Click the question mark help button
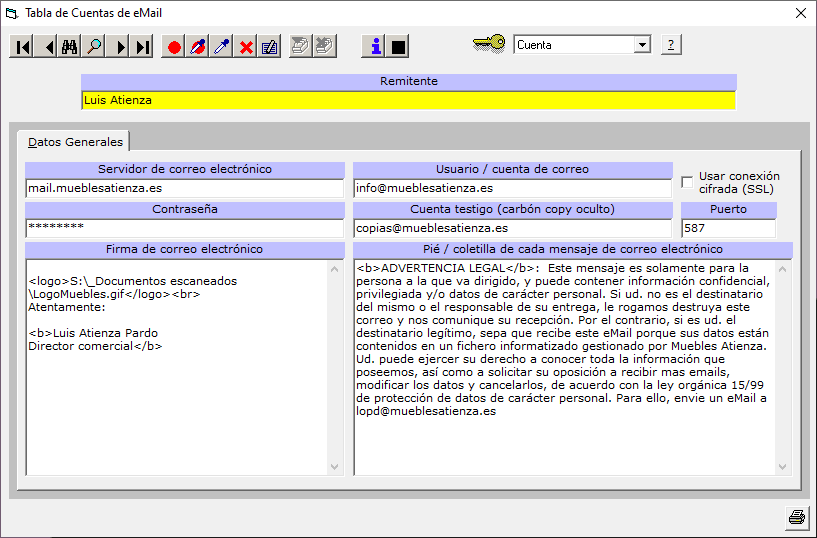This screenshot has height=538, width=817. (671, 45)
